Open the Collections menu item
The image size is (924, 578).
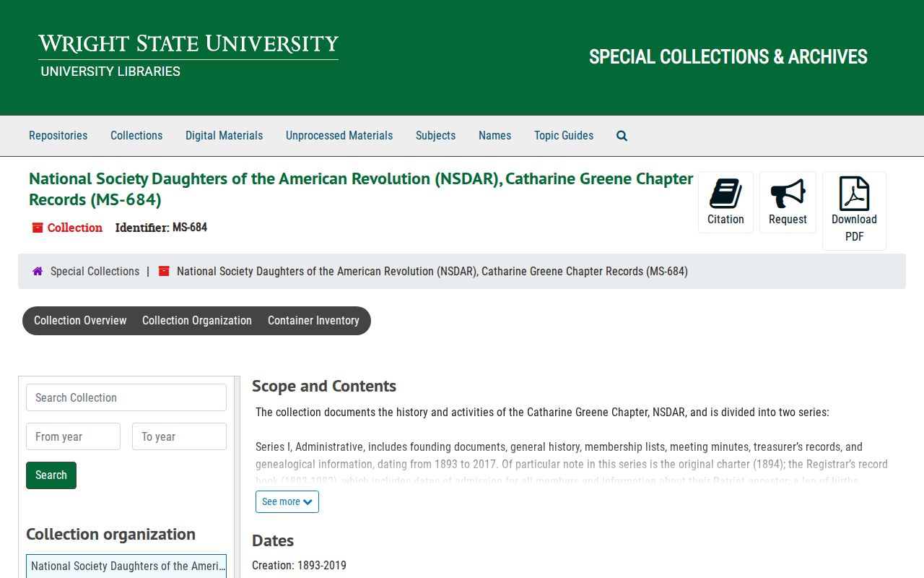point(136,136)
